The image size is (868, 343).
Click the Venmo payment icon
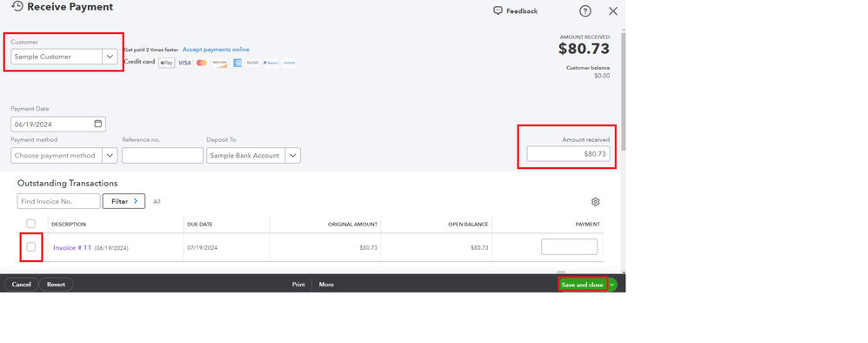pyautogui.click(x=289, y=63)
